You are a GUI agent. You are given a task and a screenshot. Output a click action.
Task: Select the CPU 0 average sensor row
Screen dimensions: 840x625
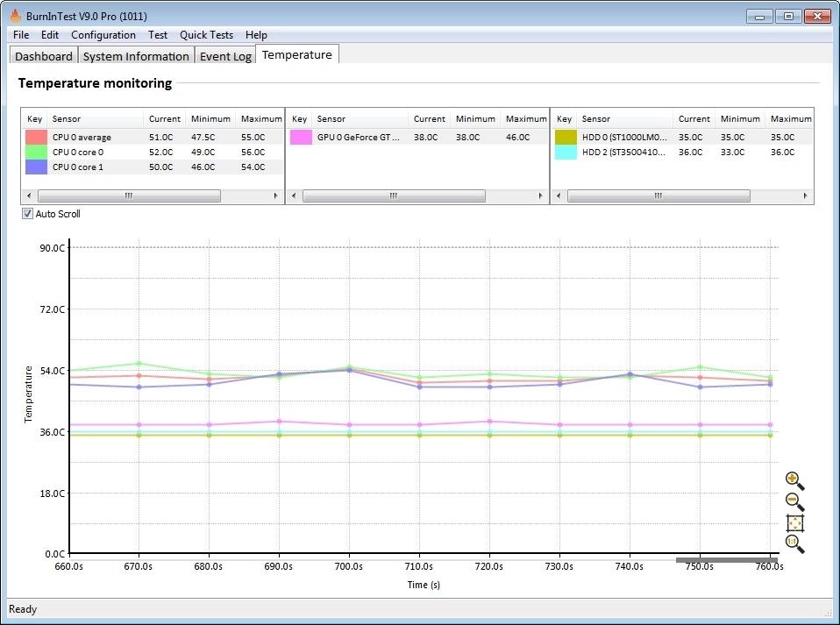coord(153,137)
